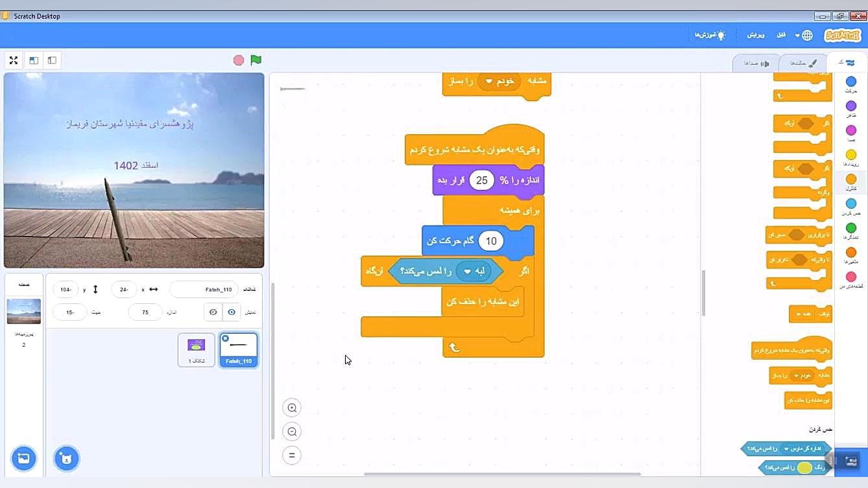Image resolution: width=868 pixels, height=488 pixels.
Task: Click the sprite size field showing 75
Action: (x=145, y=312)
